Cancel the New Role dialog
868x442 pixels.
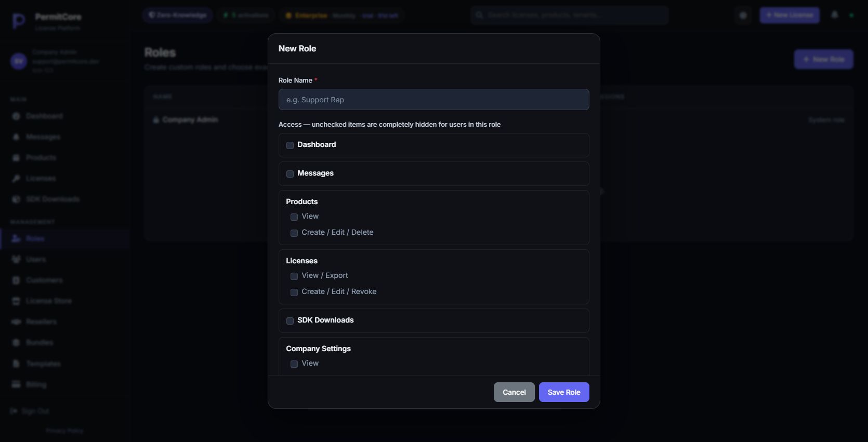tap(514, 392)
